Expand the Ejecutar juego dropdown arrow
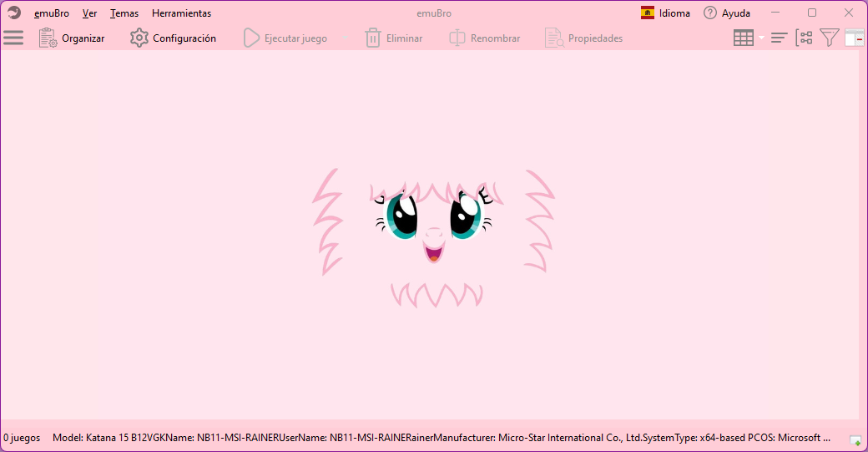 tap(345, 38)
